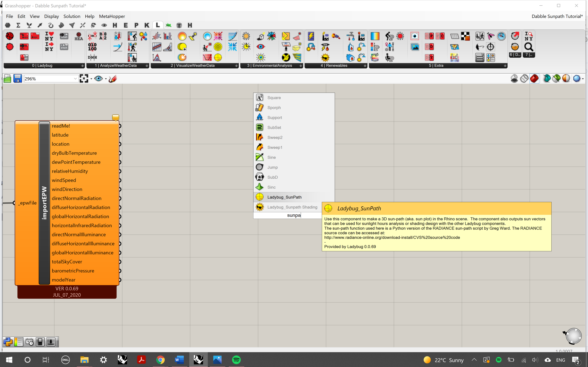Viewport: 588px width, 367px height.
Task: Disable preview with the no-preview icon
Action: tap(514, 79)
